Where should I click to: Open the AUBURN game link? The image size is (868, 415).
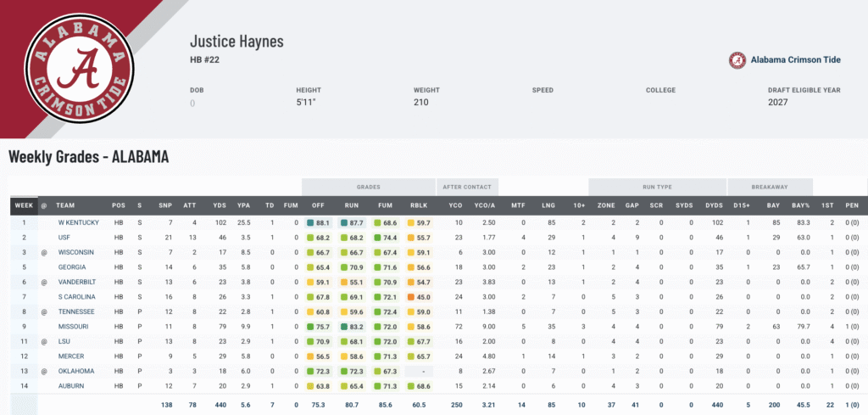point(71,385)
